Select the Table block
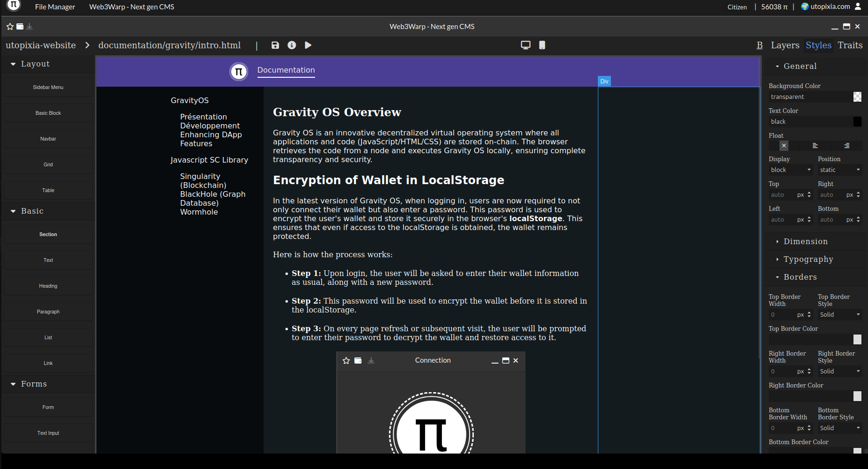Viewport: 868px width, 469px height. click(x=48, y=191)
